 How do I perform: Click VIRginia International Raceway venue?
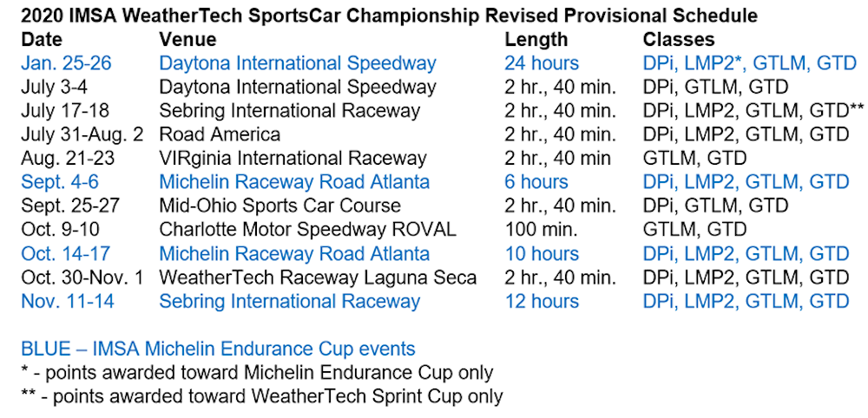[x=293, y=159]
